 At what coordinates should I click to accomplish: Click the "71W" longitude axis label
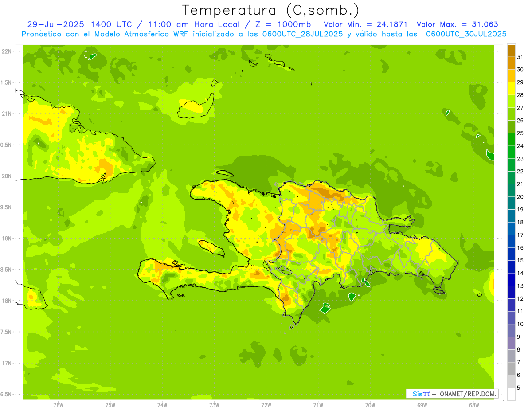point(318,405)
